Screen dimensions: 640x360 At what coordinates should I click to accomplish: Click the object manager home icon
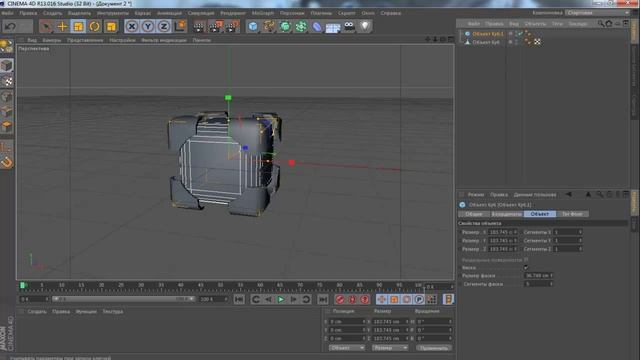[609, 24]
